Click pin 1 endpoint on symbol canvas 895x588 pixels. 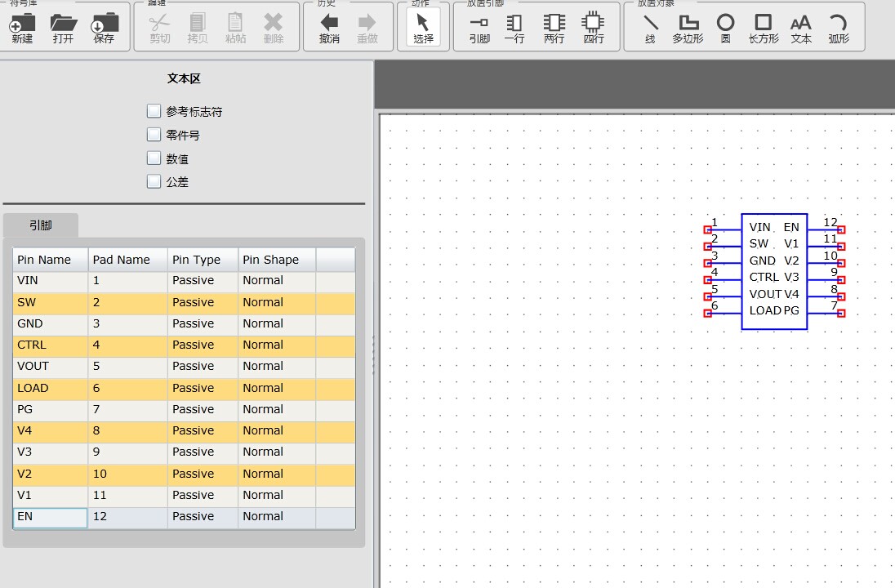(708, 229)
